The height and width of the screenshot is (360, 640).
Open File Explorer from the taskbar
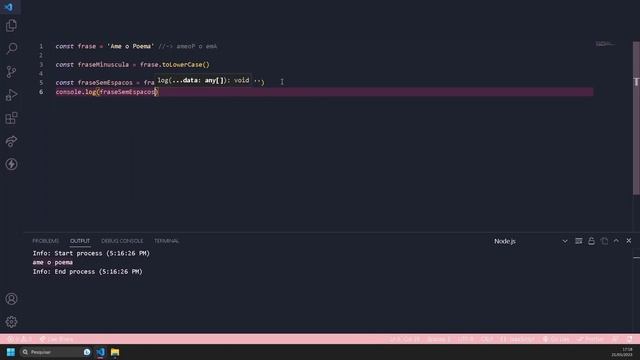click(115, 352)
